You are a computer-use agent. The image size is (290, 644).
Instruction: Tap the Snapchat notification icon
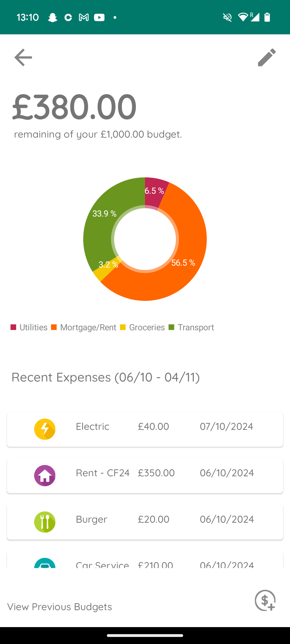53,17
